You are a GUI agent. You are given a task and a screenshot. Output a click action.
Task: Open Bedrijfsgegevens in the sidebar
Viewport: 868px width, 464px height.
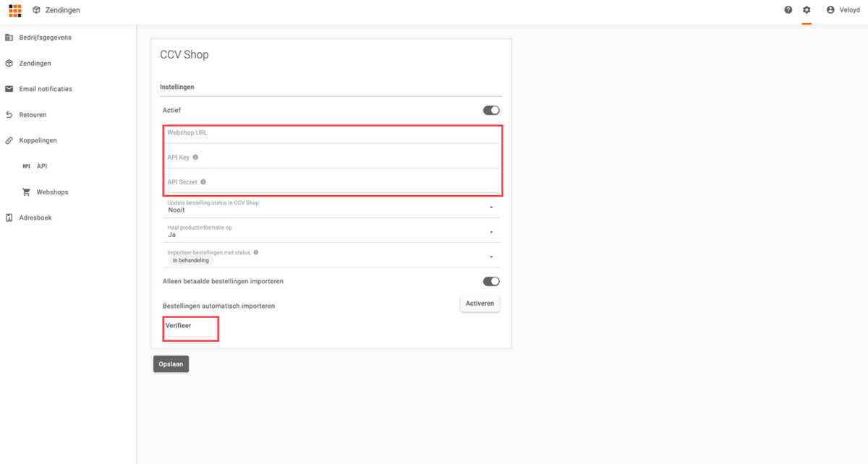click(x=45, y=38)
